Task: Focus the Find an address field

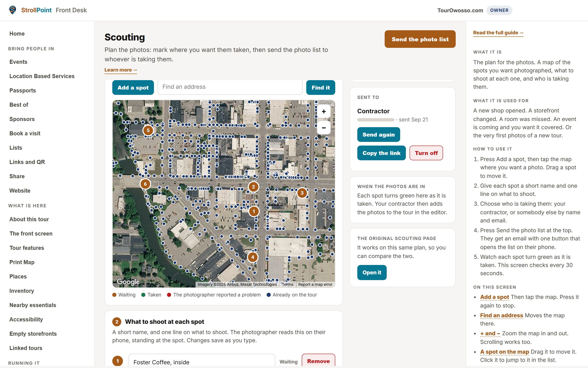Action: [x=230, y=87]
